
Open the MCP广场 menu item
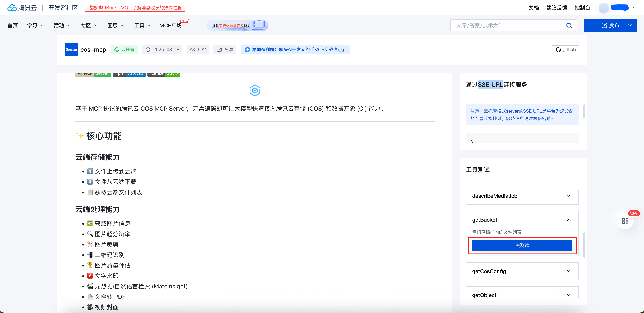171,25
